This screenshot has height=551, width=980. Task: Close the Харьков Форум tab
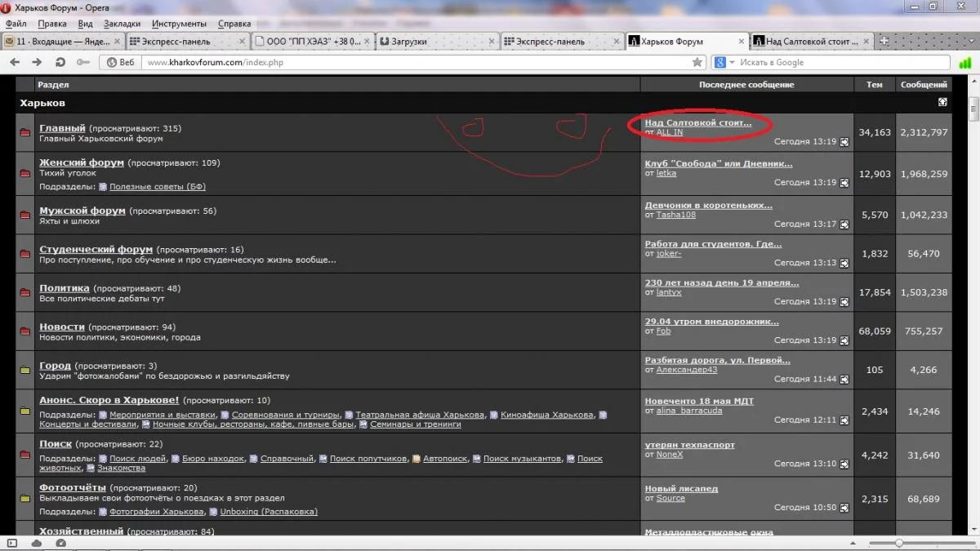click(740, 41)
